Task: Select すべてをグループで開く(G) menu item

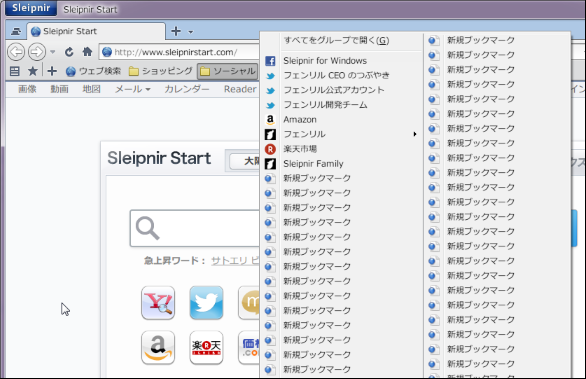Action: click(x=342, y=40)
